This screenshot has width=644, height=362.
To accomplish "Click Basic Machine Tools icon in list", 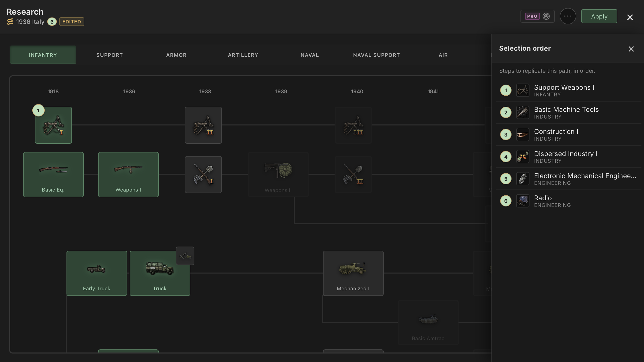I will click(523, 113).
